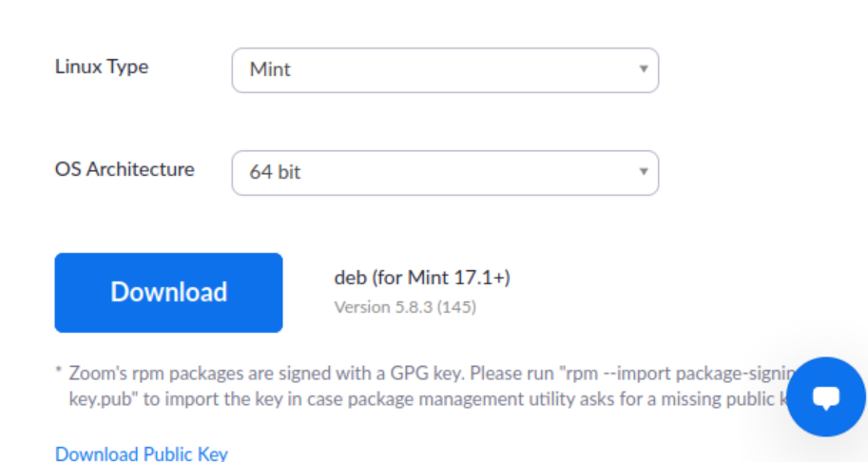The width and height of the screenshot is (868, 462).
Task: Click the '64 bit' value in Architecture field
Action: point(275,172)
